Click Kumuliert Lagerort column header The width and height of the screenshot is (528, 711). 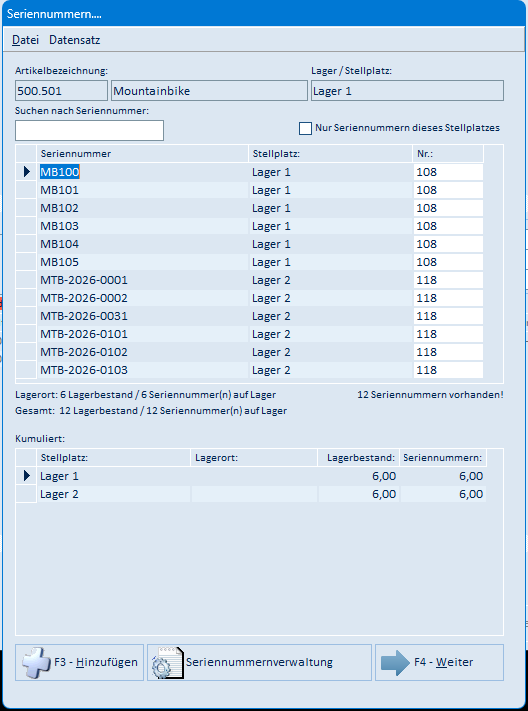(x=254, y=458)
